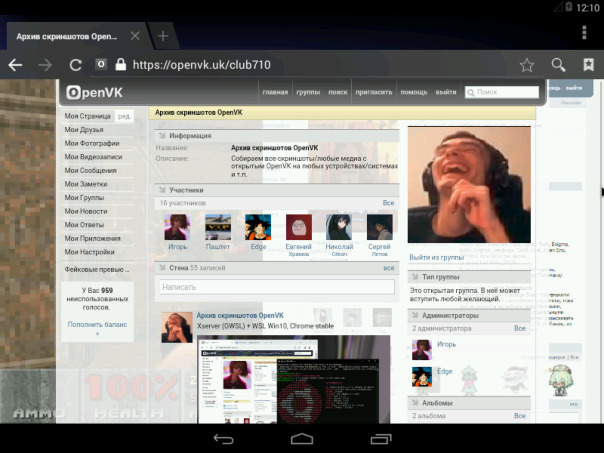Screen dimensions: 604x453
Task: Open Мои Настройки in the sidebar
Action: coord(89,252)
